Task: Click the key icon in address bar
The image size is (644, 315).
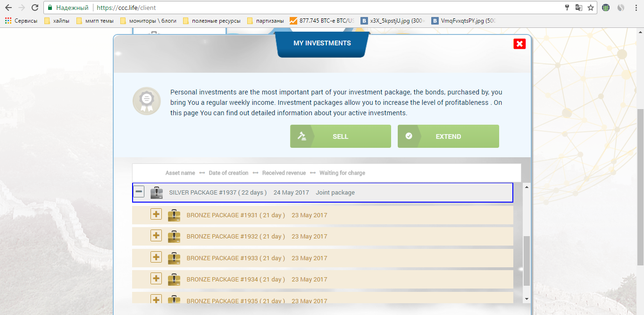Action: tap(567, 8)
